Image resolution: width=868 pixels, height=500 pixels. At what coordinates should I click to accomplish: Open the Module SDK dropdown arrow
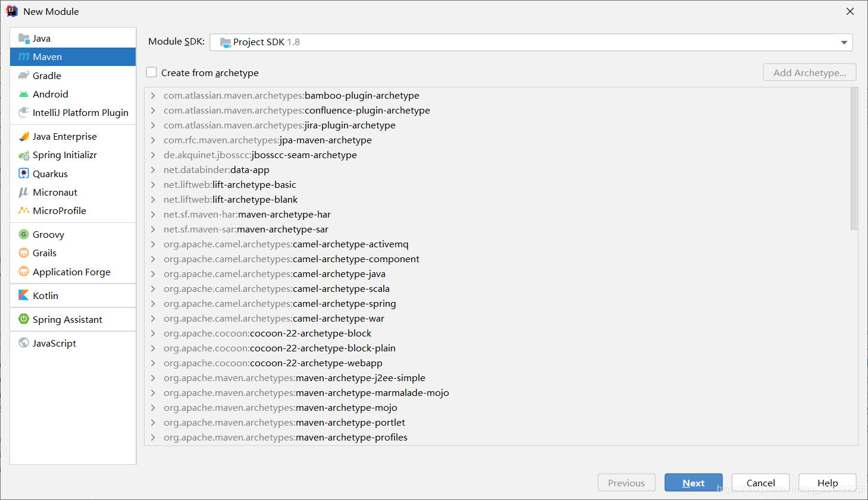pos(844,42)
